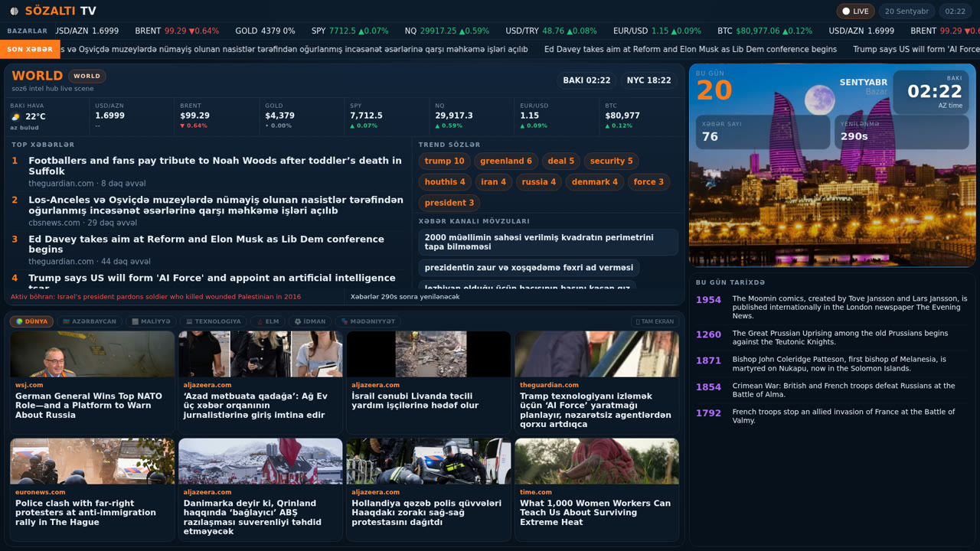Screen dimensions: 980x551
Task: Open the Noah Woods tribute headline
Action: pyautogui.click(x=215, y=166)
